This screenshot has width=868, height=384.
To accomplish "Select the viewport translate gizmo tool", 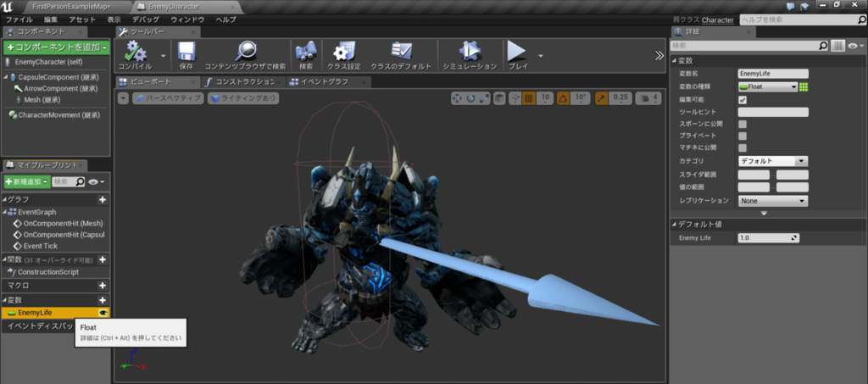I will point(457,98).
